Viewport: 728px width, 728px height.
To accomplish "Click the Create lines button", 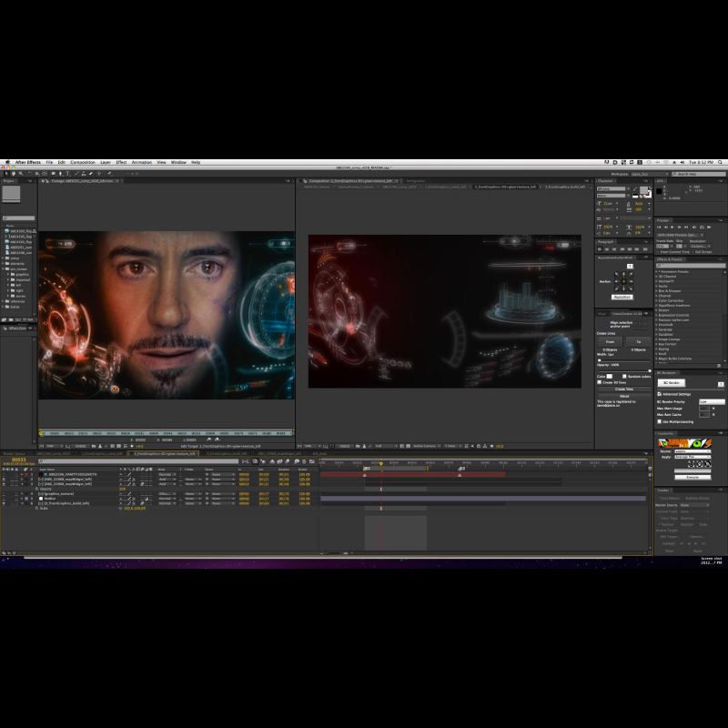I will (624, 389).
